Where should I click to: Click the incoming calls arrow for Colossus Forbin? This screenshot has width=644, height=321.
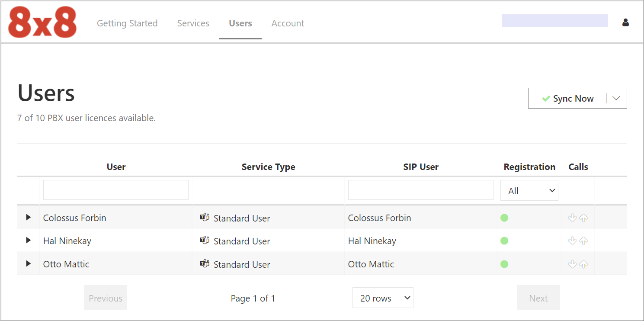click(572, 218)
